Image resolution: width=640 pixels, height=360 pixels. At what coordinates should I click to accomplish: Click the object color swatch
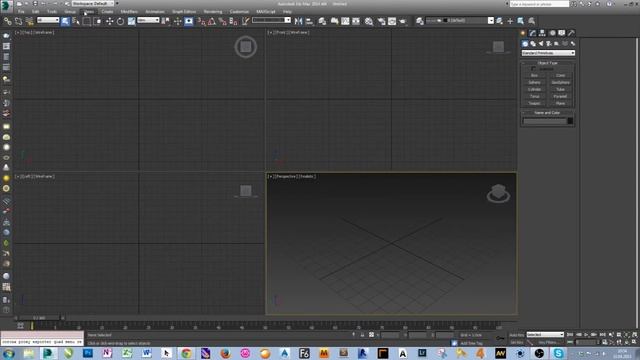[570, 121]
